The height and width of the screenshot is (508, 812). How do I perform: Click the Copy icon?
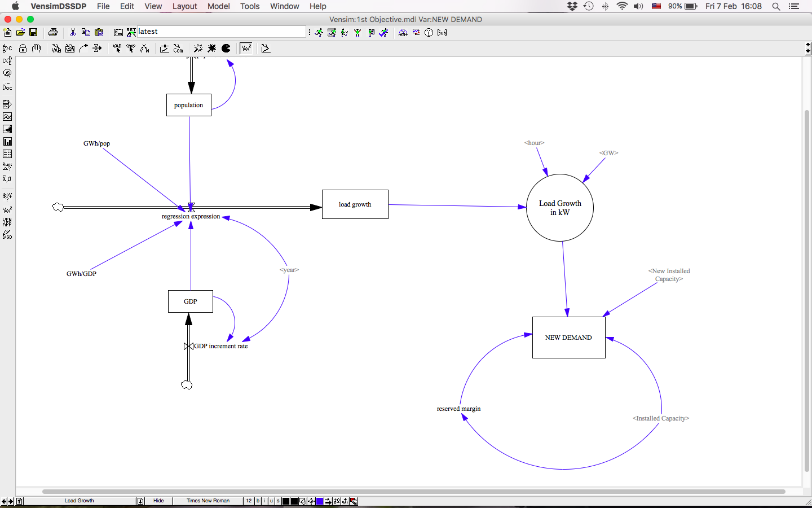[x=86, y=33]
